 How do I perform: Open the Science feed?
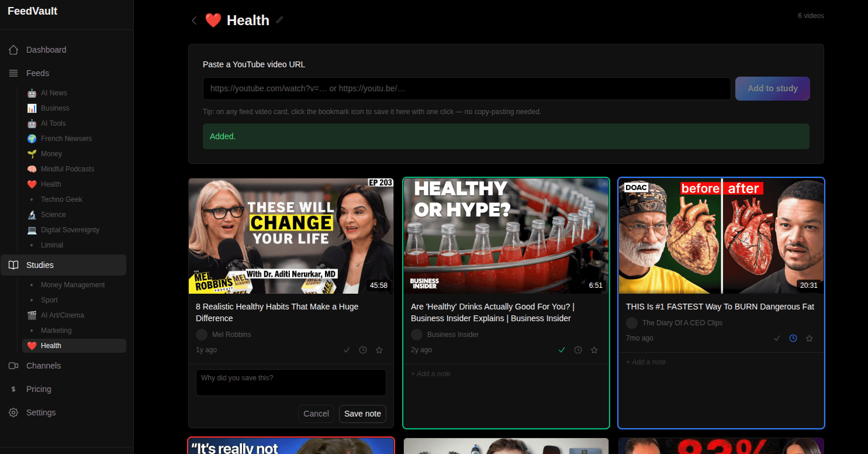tap(74, 215)
